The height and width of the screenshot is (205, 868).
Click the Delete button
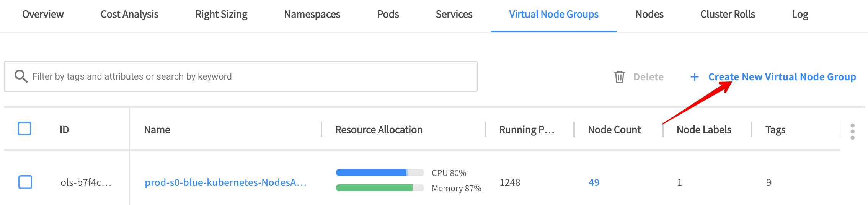click(648, 77)
